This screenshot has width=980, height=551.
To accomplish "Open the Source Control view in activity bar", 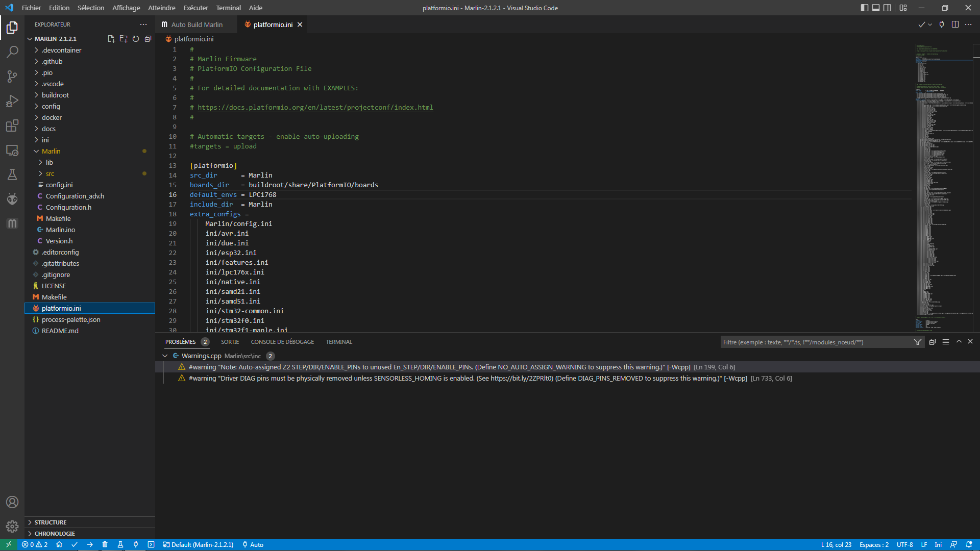I will point(12,77).
